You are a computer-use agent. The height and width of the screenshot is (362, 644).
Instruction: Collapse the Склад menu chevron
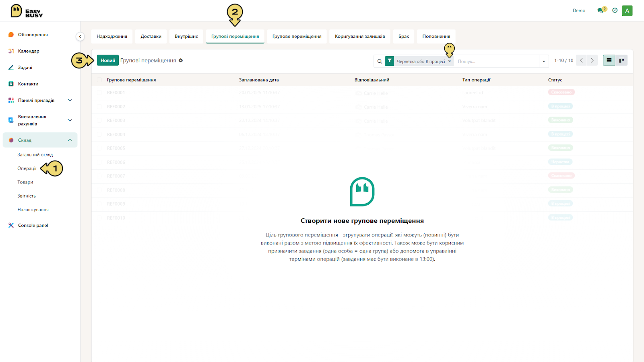(x=70, y=140)
